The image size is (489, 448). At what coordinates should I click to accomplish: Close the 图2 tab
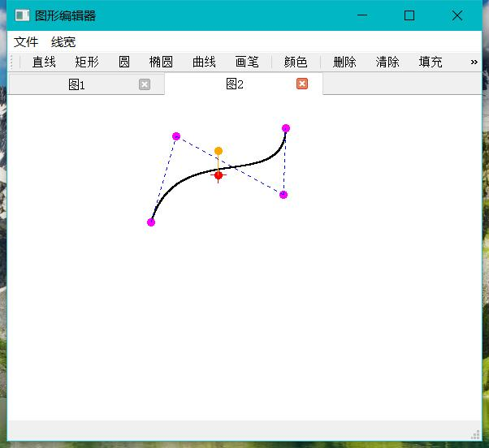[x=302, y=84]
